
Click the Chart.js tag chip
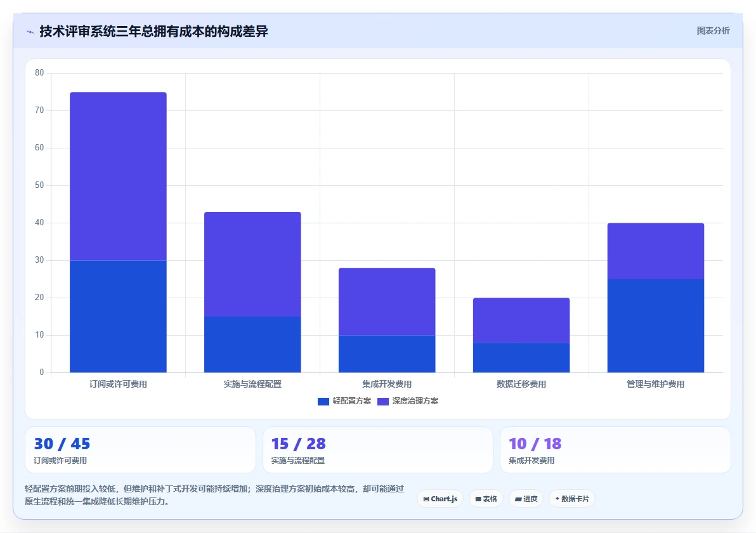[440, 499]
